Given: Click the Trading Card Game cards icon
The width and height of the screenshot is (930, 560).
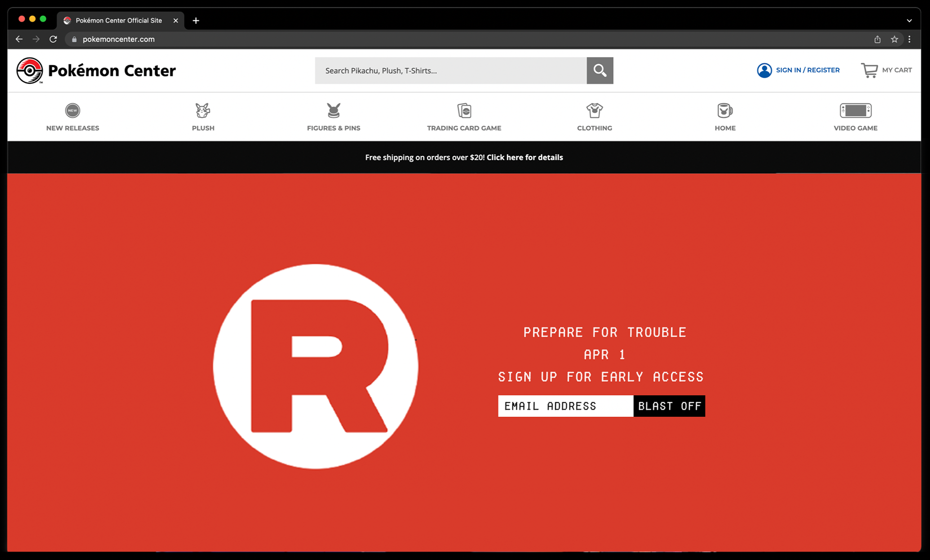Looking at the screenshot, I should coord(464,110).
